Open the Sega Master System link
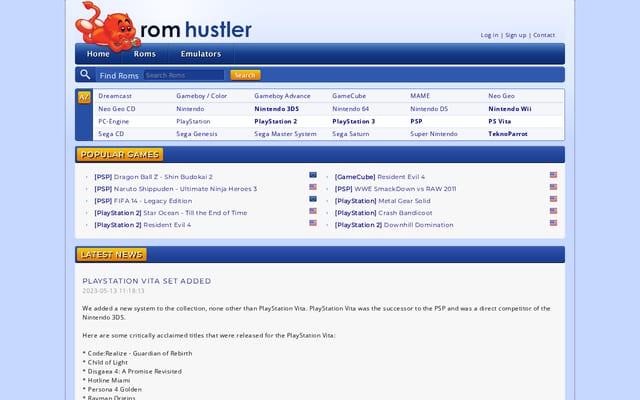This screenshot has width=640, height=400. [x=285, y=134]
